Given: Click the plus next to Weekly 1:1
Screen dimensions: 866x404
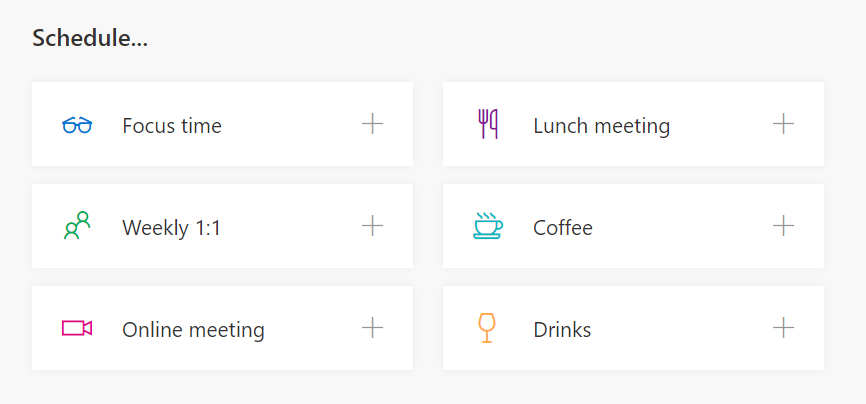Looking at the screenshot, I should tap(372, 225).
